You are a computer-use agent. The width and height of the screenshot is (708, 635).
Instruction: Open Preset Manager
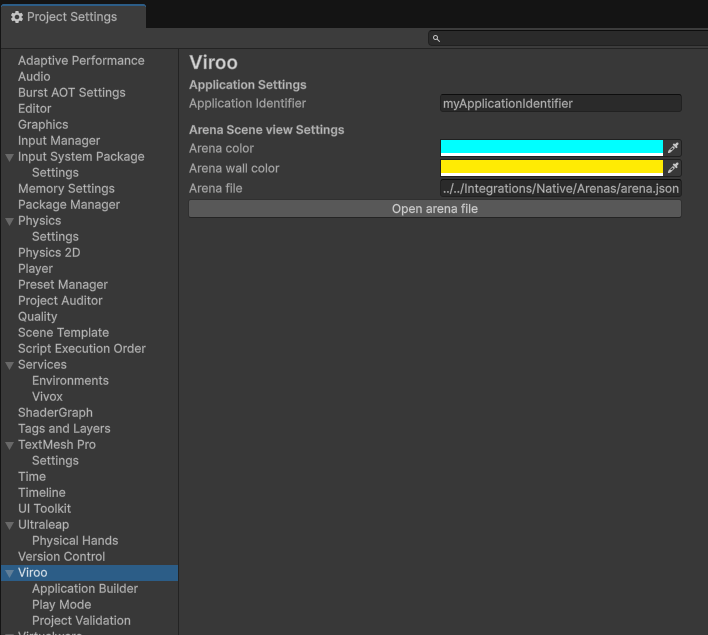[x=63, y=285]
